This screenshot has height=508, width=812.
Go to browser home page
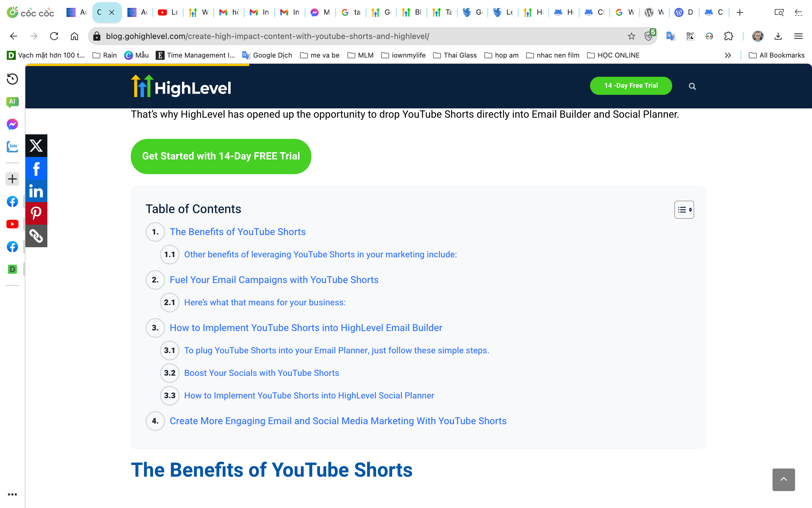pyautogui.click(x=74, y=36)
